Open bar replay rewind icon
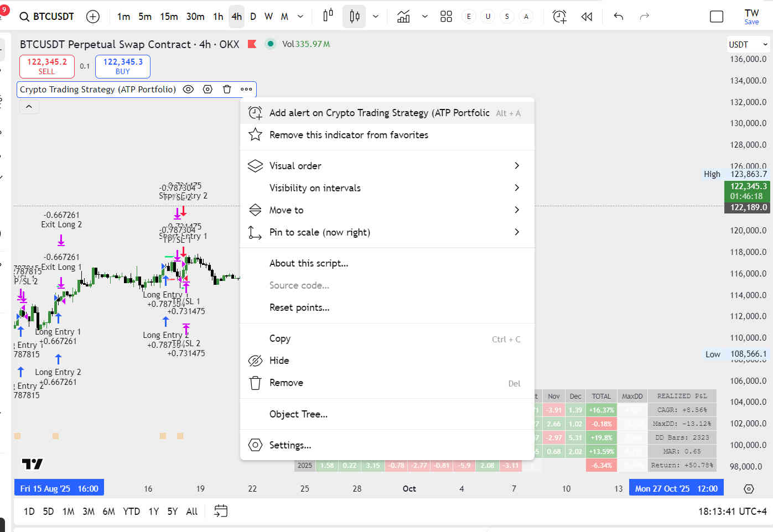Viewport: 773px width, 532px height. coord(587,17)
